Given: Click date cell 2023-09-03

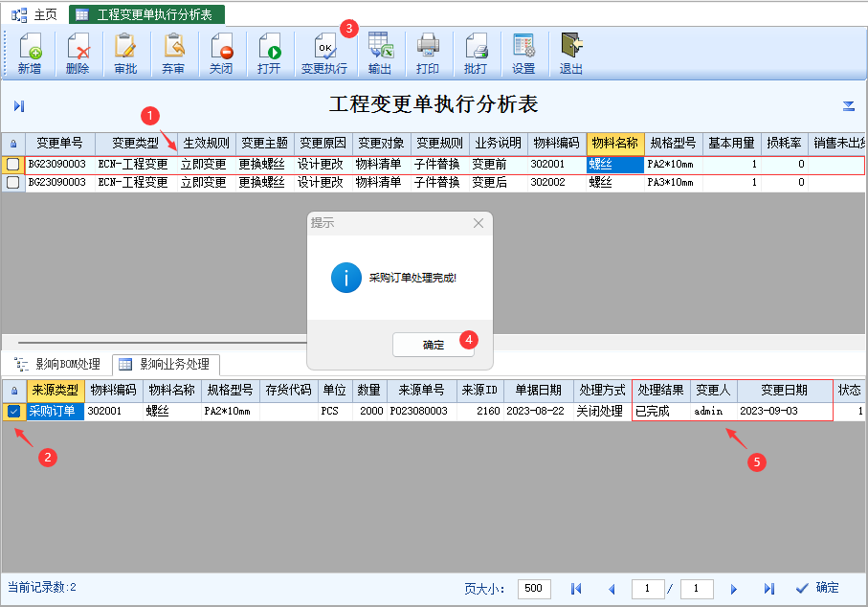Looking at the screenshot, I should (x=785, y=411).
